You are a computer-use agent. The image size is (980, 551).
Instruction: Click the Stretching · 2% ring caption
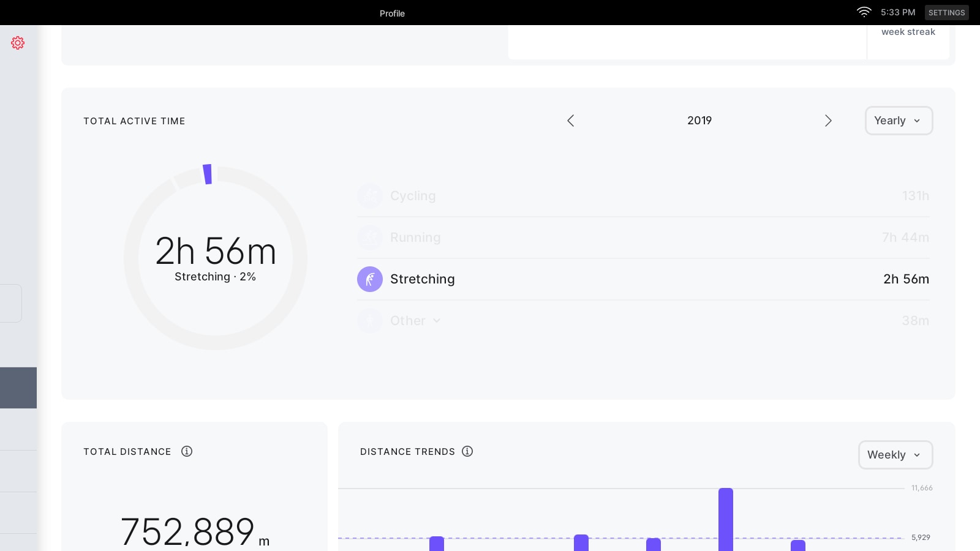tap(215, 277)
